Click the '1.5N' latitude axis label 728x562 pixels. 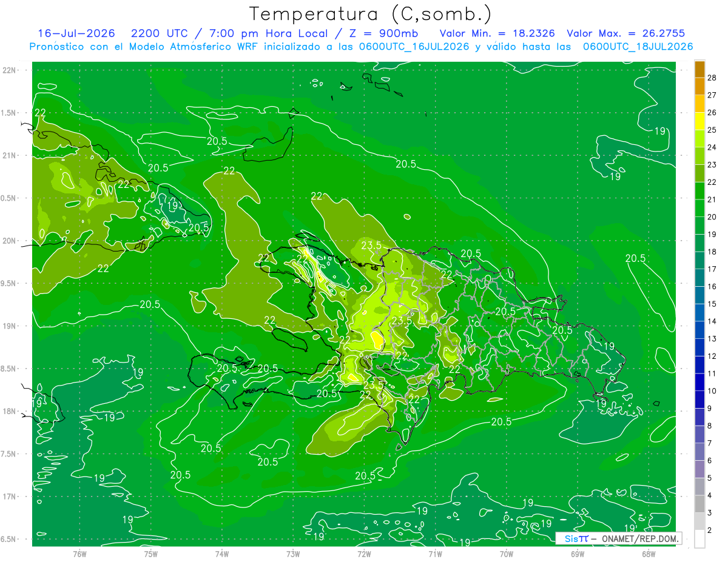(8, 113)
